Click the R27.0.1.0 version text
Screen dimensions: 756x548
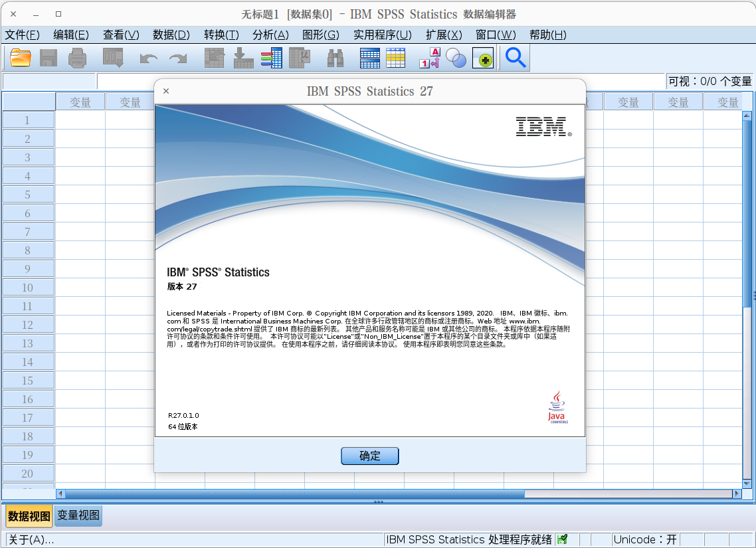pos(183,415)
